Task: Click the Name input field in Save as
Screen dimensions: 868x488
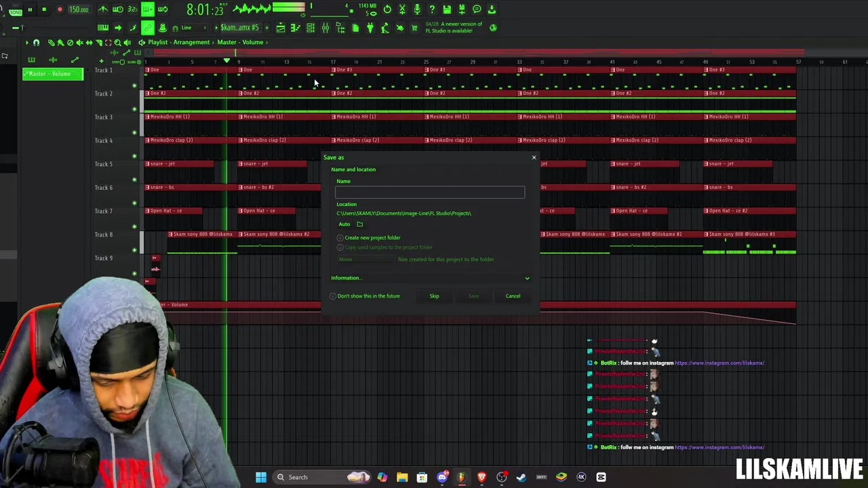Action: (430, 192)
